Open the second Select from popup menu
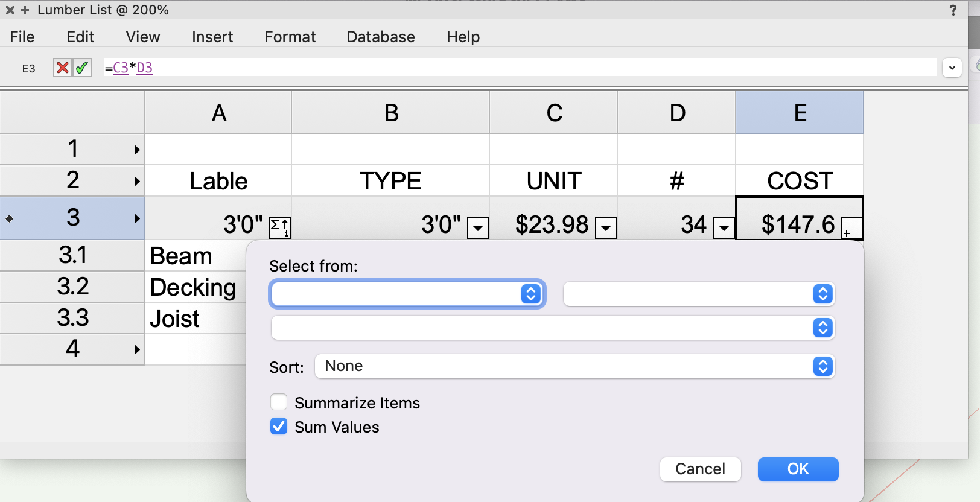Viewport: 980px width, 502px height. pyautogui.click(x=699, y=294)
